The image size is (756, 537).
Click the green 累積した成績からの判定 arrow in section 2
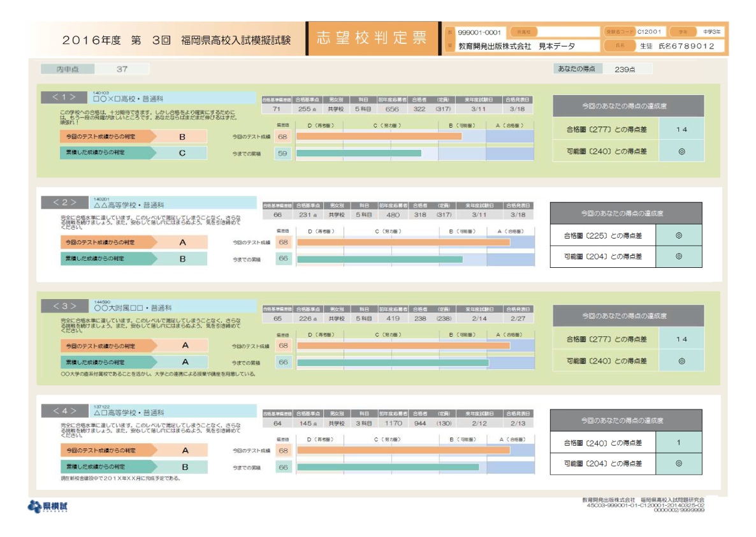point(107,259)
